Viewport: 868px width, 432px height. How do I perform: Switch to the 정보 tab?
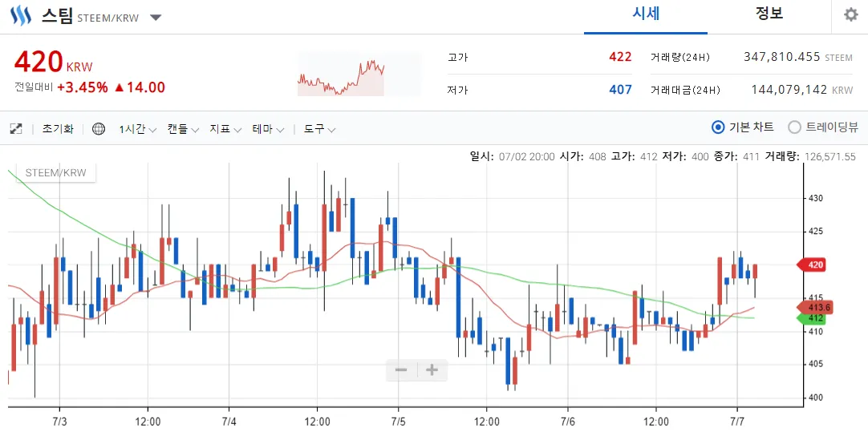pos(769,14)
